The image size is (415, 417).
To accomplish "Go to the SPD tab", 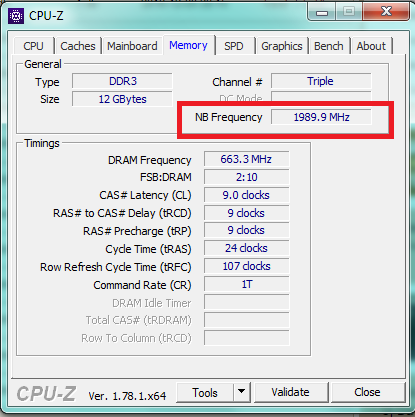I will coord(234,46).
